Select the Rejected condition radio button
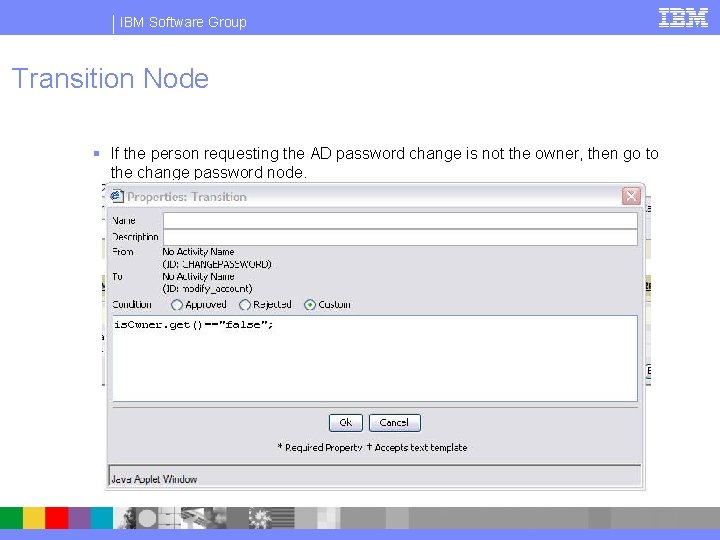The width and height of the screenshot is (720, 540). [x=245, y=305]
